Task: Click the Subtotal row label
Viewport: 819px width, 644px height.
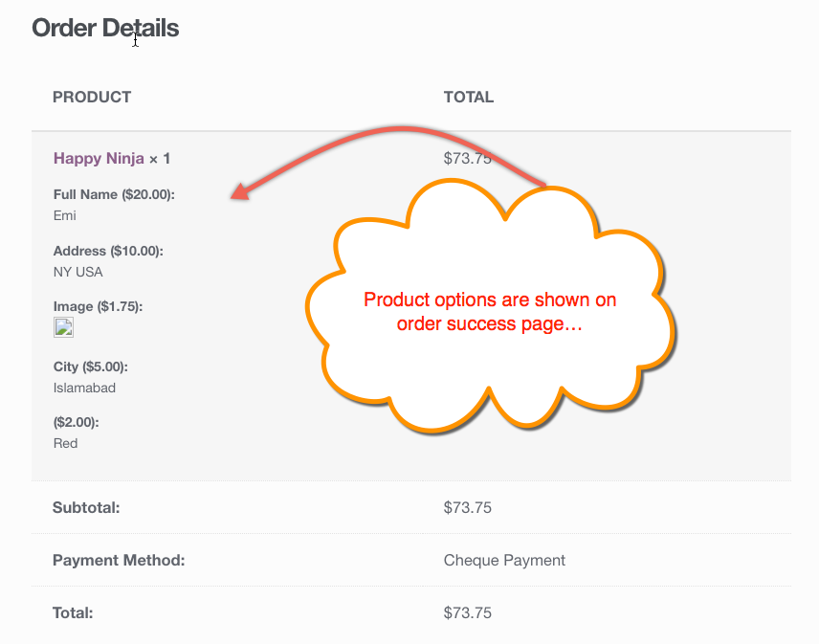Action: pyautogui.click(x=86, y=508)
